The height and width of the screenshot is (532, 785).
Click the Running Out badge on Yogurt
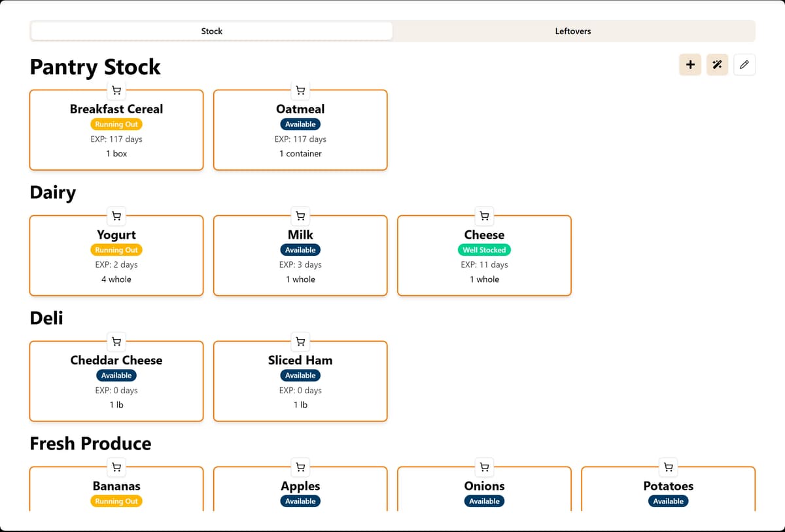pos(116,250)
